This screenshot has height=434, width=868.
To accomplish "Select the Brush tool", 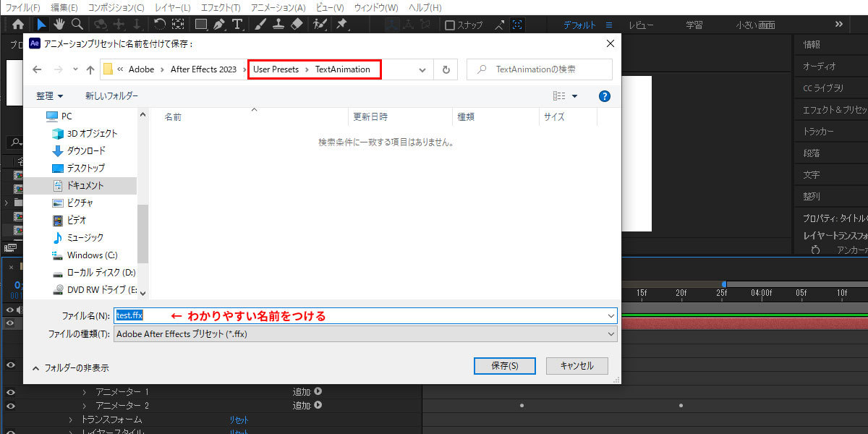I will (260, 25).
